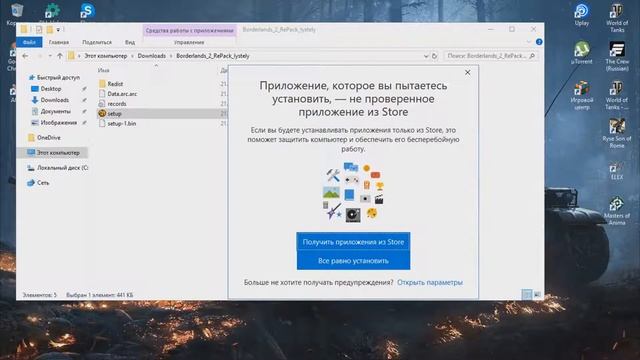This screenshot has width=640, height=360.
Task: Open quick access toolbar customize dropdown
Action: click(58, 29)
